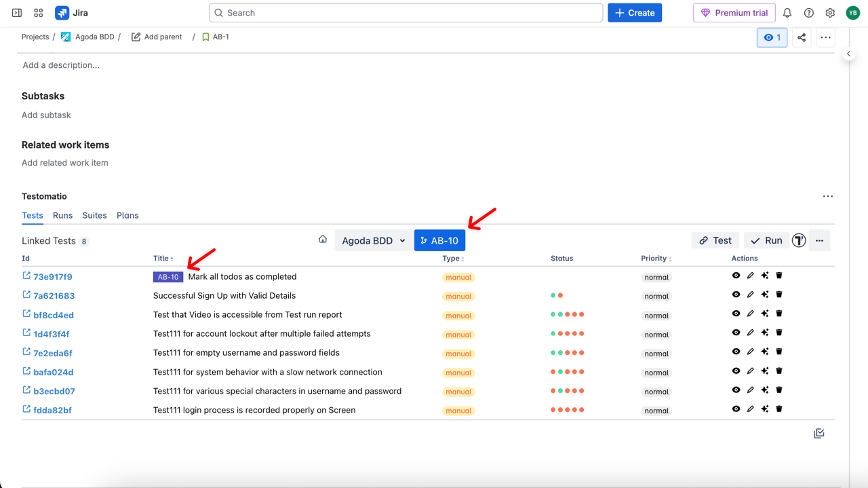The width and height of the screenshot is (868, 488).
Task: Expand the Agoda BDD project dropdown
Action: [374, 240]
